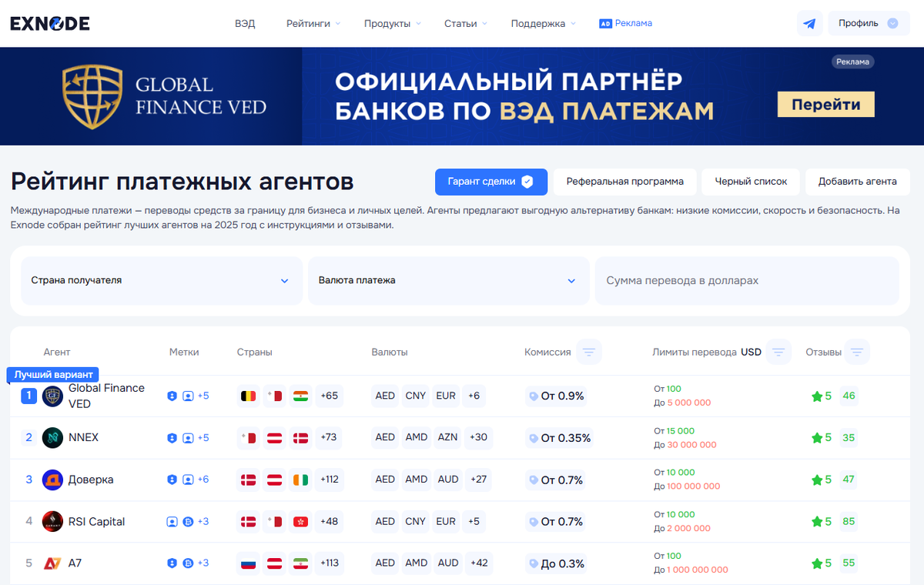Click the USD currency label in limits header
The height and width of the screenshot is (585, 924).
pos(751,353)
